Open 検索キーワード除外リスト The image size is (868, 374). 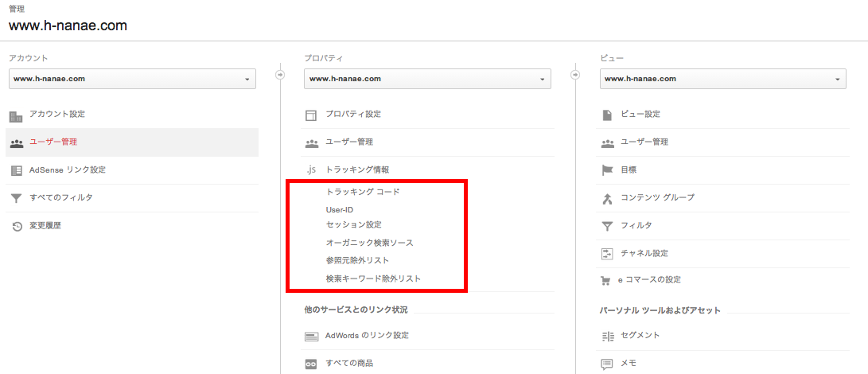(374, 279)
